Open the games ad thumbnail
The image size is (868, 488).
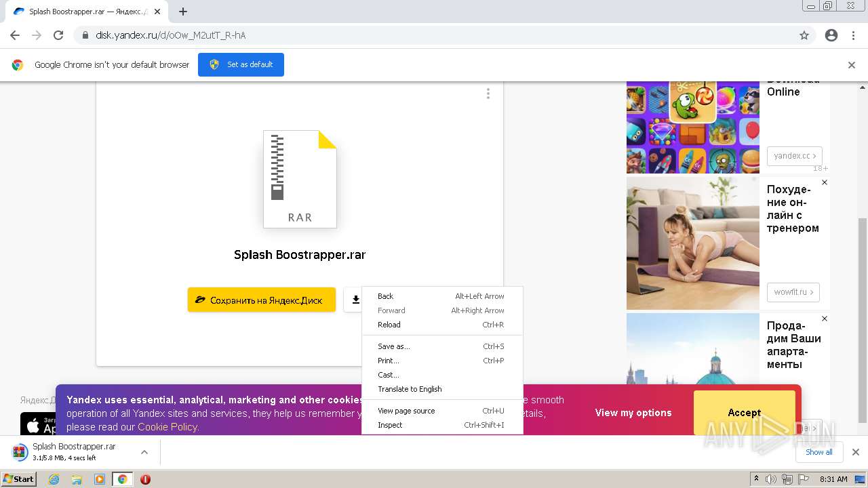(693, 127)
